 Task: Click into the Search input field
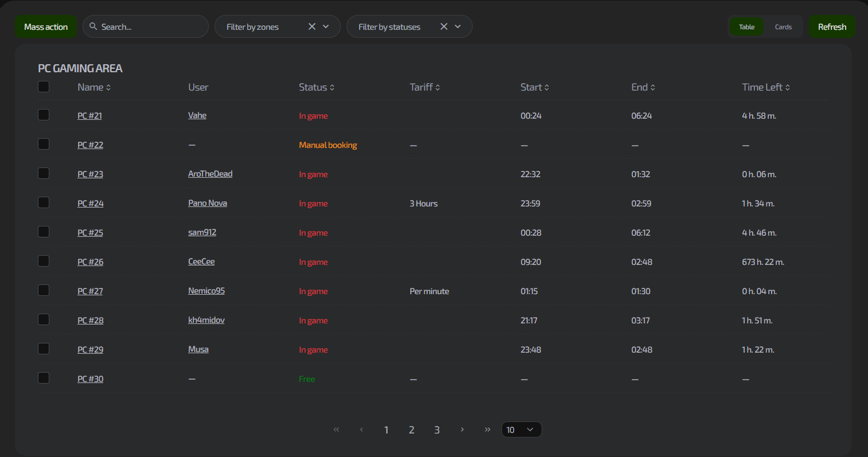click(150, 27)
